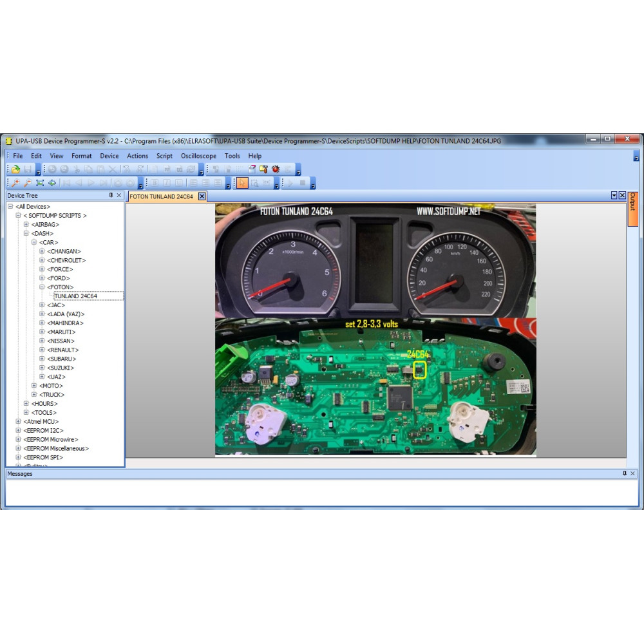Select the <EEPROM SPI> tree item
This screenshot has height=644, width=644.
tap(43, 457)
